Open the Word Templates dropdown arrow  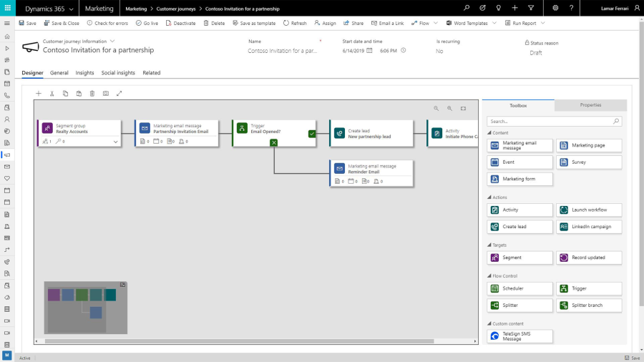(494, 23)
